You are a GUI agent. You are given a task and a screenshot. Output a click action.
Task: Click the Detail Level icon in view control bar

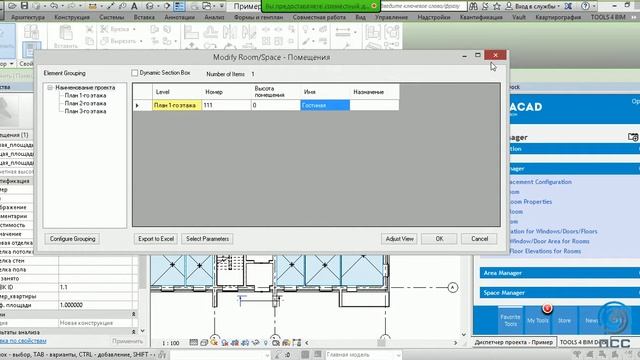(x=193, y=343)
